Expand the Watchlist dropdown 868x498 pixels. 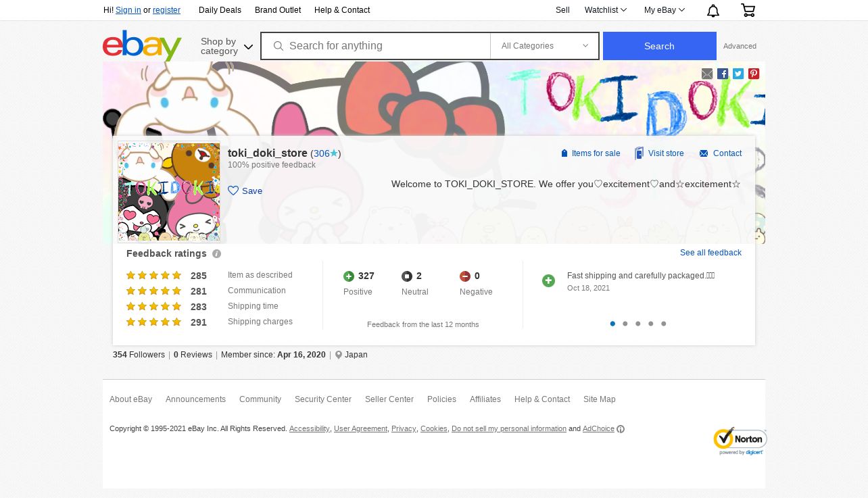pyautogui.click(x=606, y=10)
